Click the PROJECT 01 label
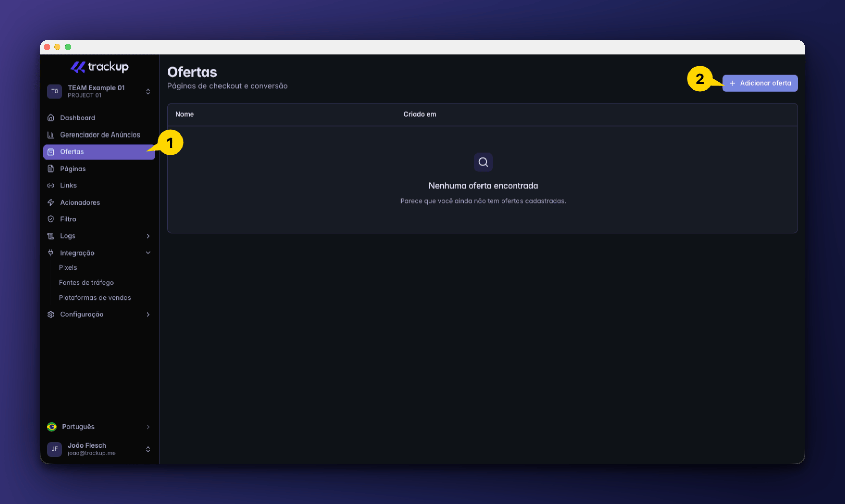Screen dimensions: 845x504 pos(84,95)
